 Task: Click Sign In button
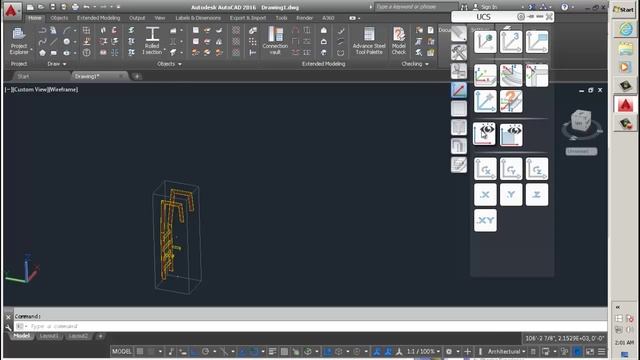(485, 7)
